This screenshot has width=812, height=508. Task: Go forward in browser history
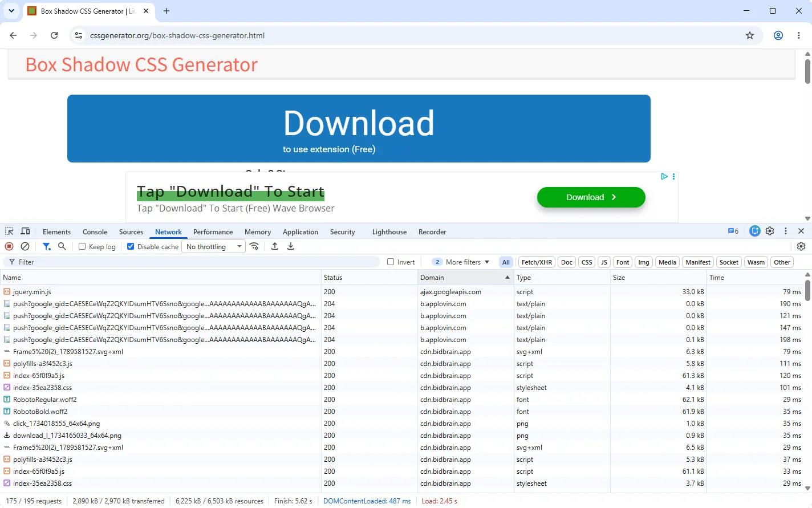pos(34,35)
